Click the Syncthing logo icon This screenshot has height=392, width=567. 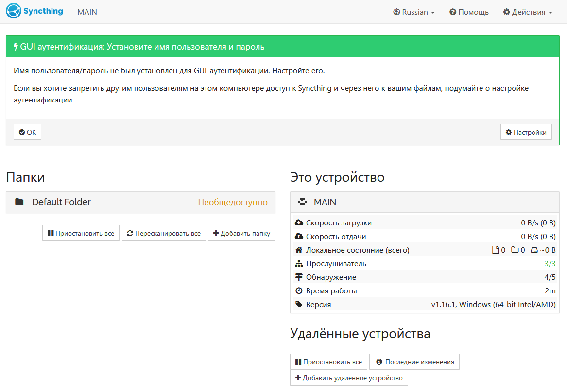point(14,11)
